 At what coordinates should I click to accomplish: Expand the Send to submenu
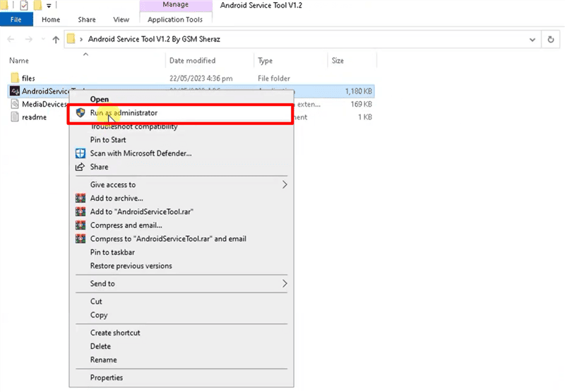pos(285,284)
